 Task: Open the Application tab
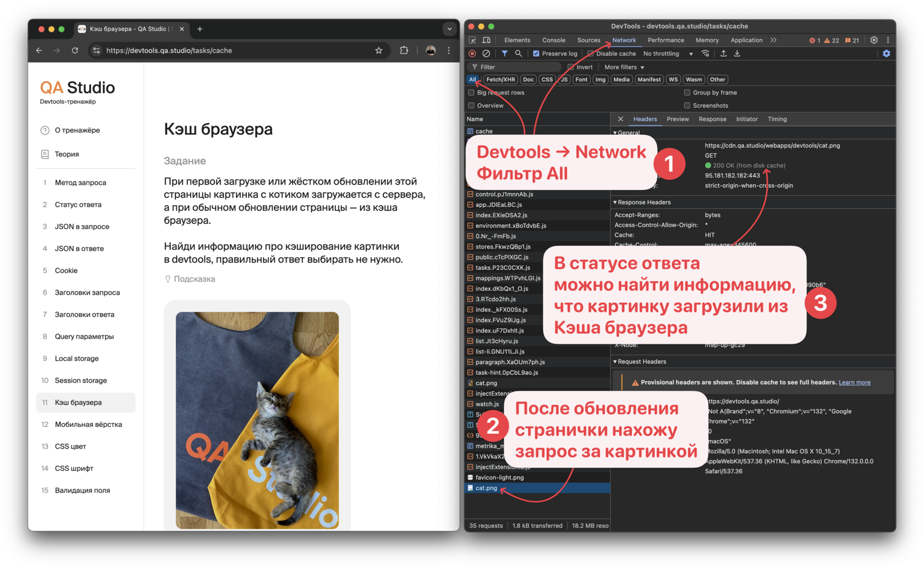pos(746,40)
